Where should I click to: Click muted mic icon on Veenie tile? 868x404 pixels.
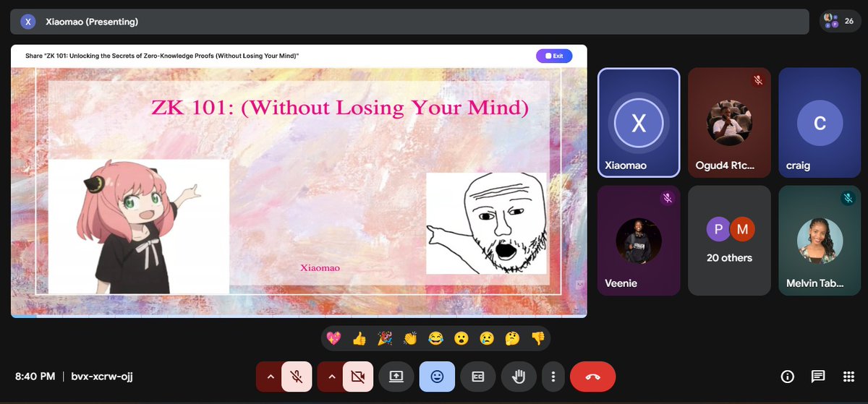[x=668, y=198]
